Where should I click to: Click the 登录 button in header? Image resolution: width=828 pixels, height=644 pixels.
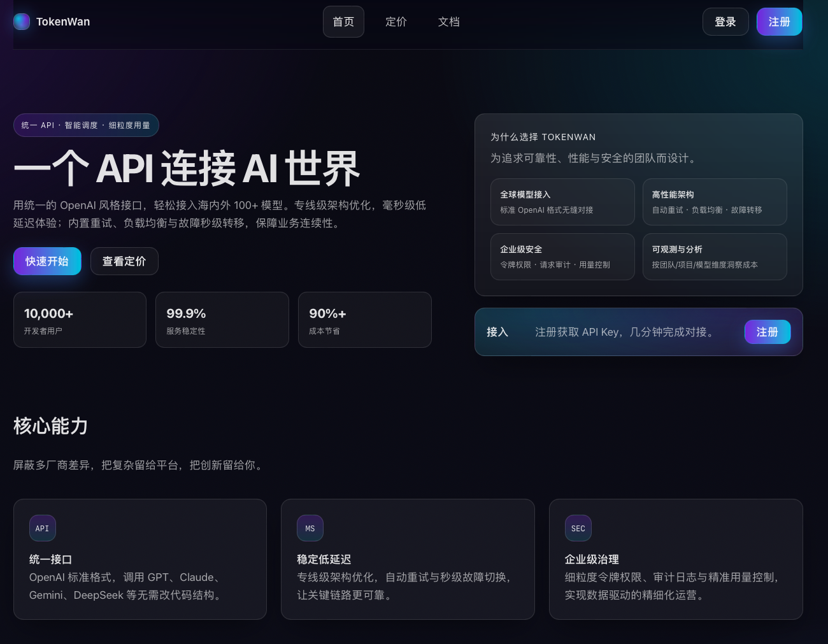pyautogui.click(x=725, y=22)
